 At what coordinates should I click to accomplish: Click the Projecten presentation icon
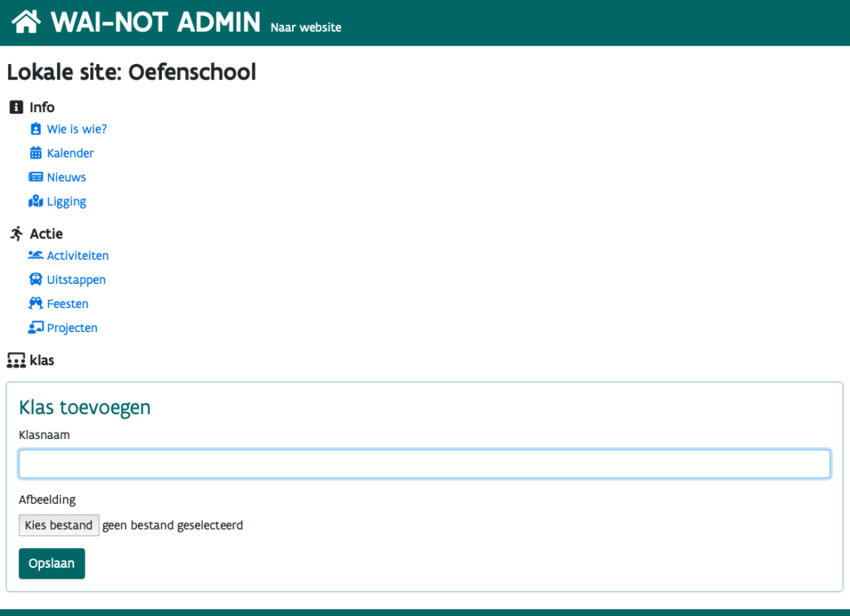[36, 328]
